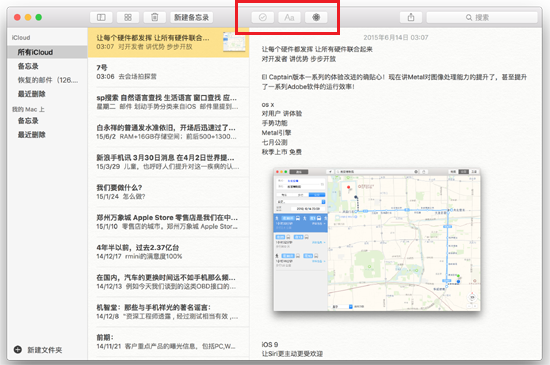The width and height of the screenshot is (550, 365).
Task: Delete the note with the trash icon
Action: click(155, 17)
